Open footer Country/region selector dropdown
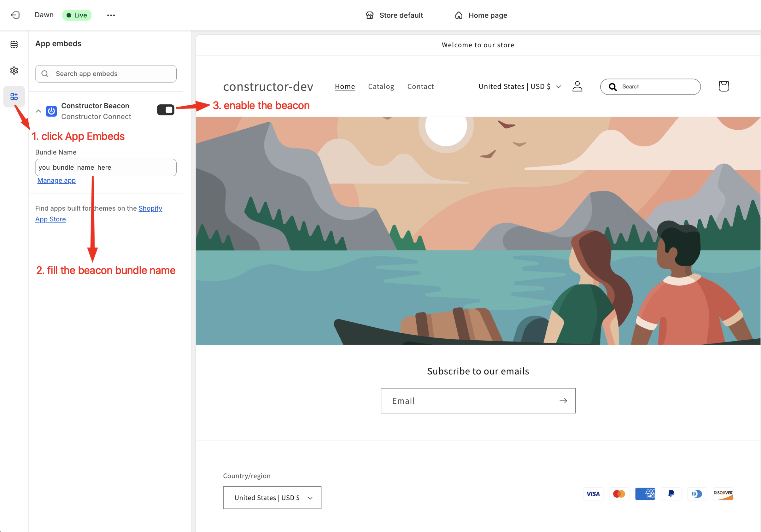761x532 pixels. (x=272, y=497)
